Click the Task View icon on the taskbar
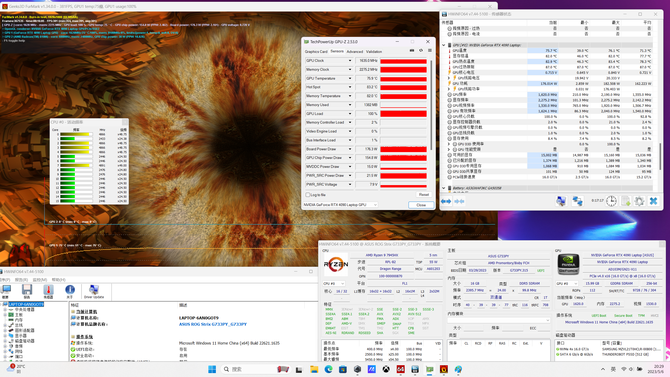Image resolution: width=670 pixels, height=377 pixels. tap(299, 369)
